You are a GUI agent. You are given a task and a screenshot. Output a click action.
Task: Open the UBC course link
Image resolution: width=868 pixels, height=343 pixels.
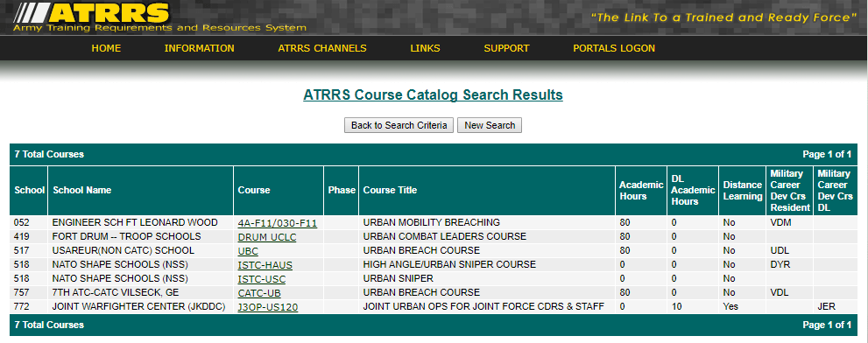(x=248, y=250)
